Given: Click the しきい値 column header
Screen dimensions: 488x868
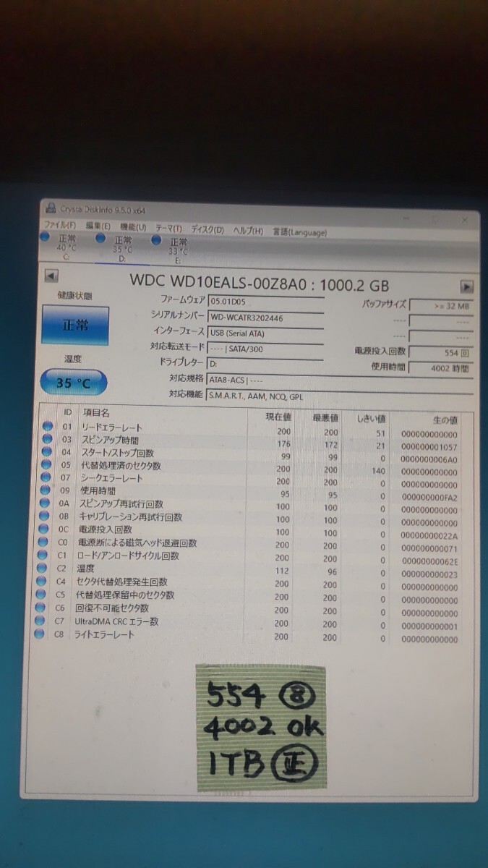Looking at the screenshot, I should pos(372,419).
